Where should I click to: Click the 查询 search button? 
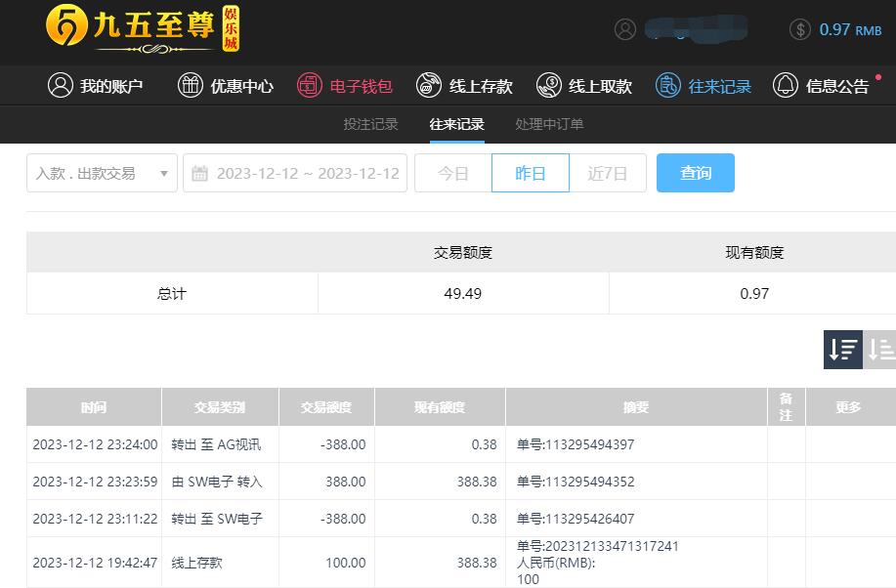[695, 173]
